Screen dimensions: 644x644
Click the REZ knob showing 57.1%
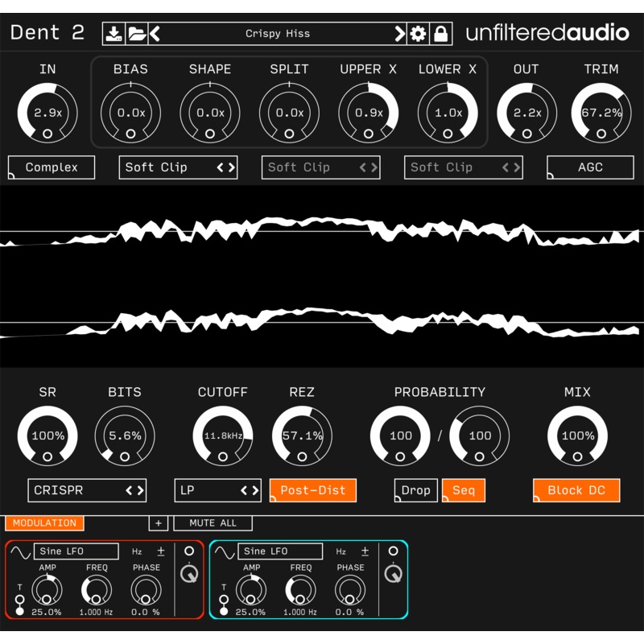[302, 436]
